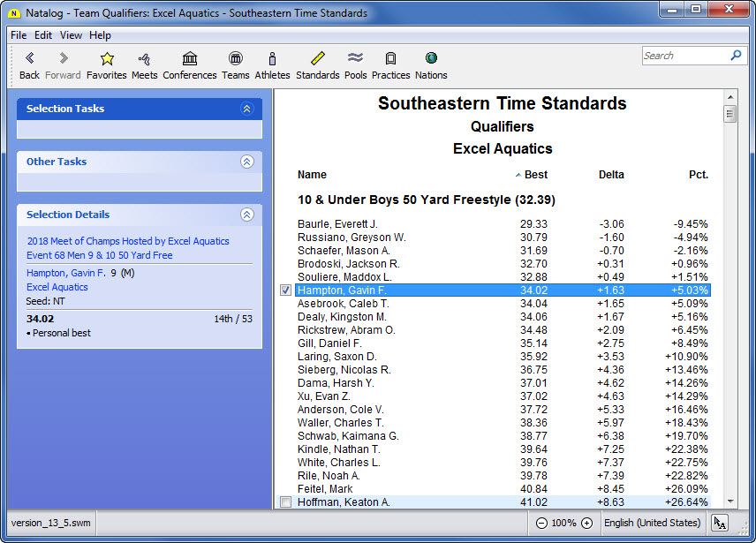Open the Teams toolbar icon

[x=235, y=59]
